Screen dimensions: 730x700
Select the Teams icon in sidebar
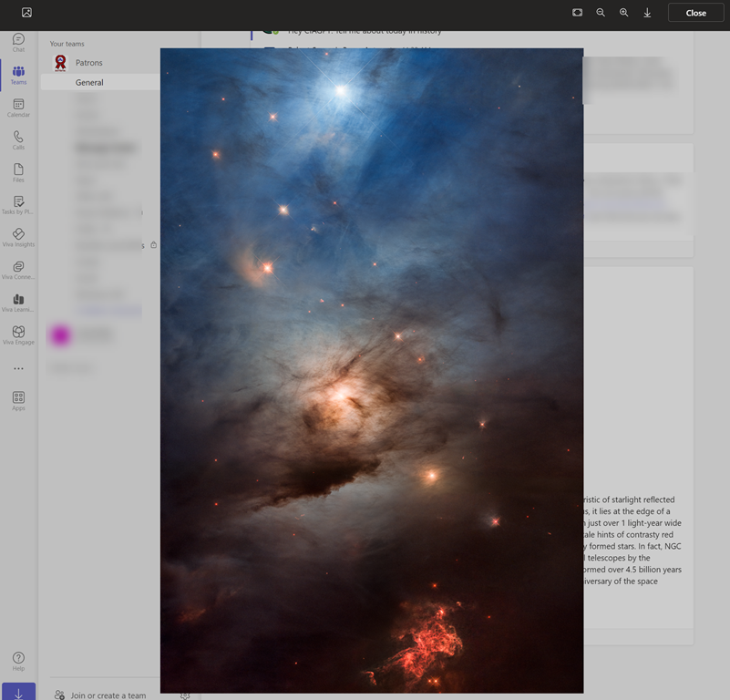click(x=18, y=75)
